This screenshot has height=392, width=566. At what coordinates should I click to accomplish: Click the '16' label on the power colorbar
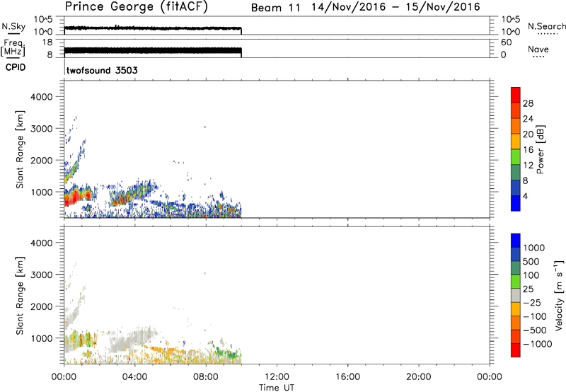[x=528, y=150]
